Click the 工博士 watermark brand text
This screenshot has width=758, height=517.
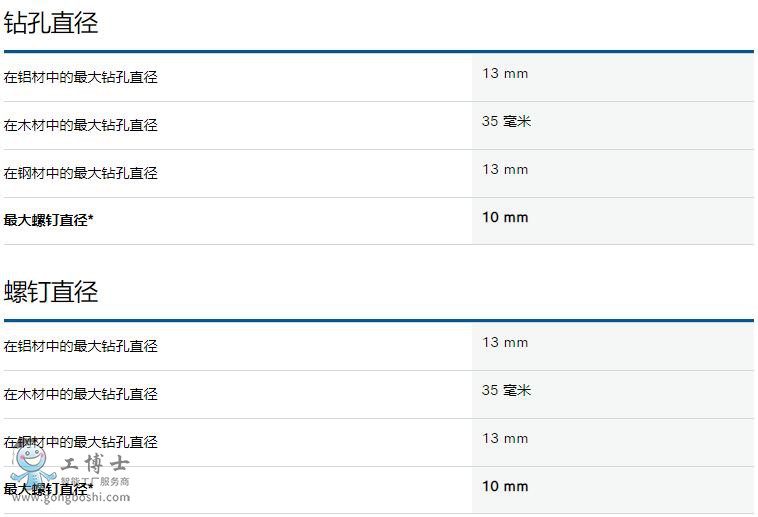[x=95, y=465]
